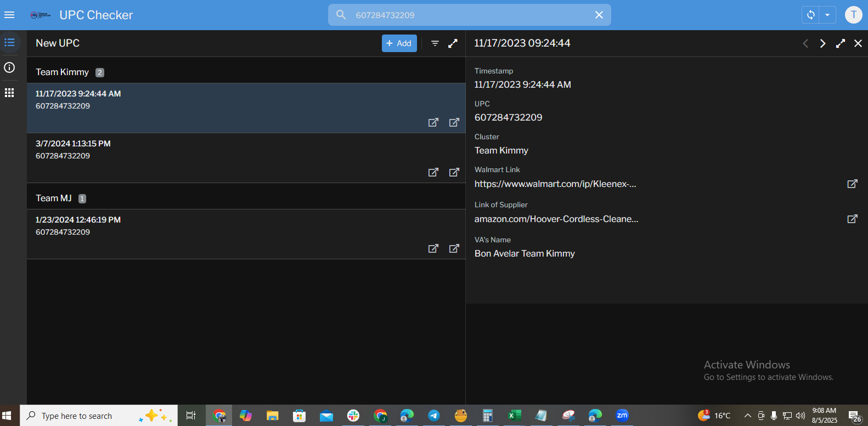Open external link beside Link of Supplier

852,219
